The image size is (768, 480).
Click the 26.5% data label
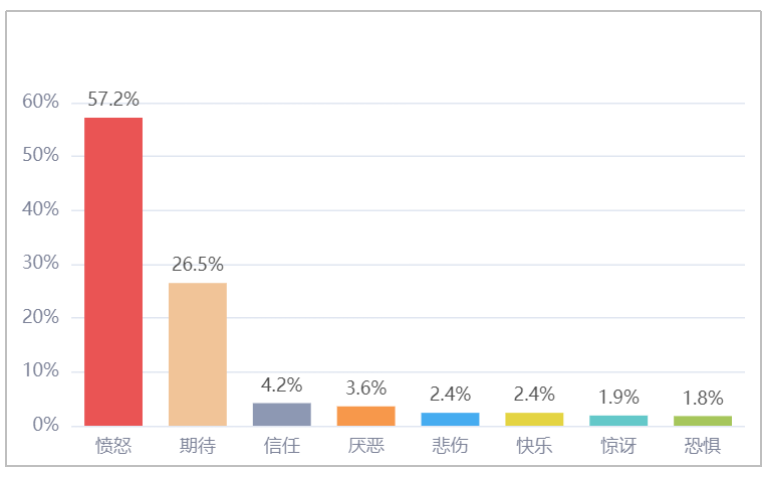click(x=197, y=264)
